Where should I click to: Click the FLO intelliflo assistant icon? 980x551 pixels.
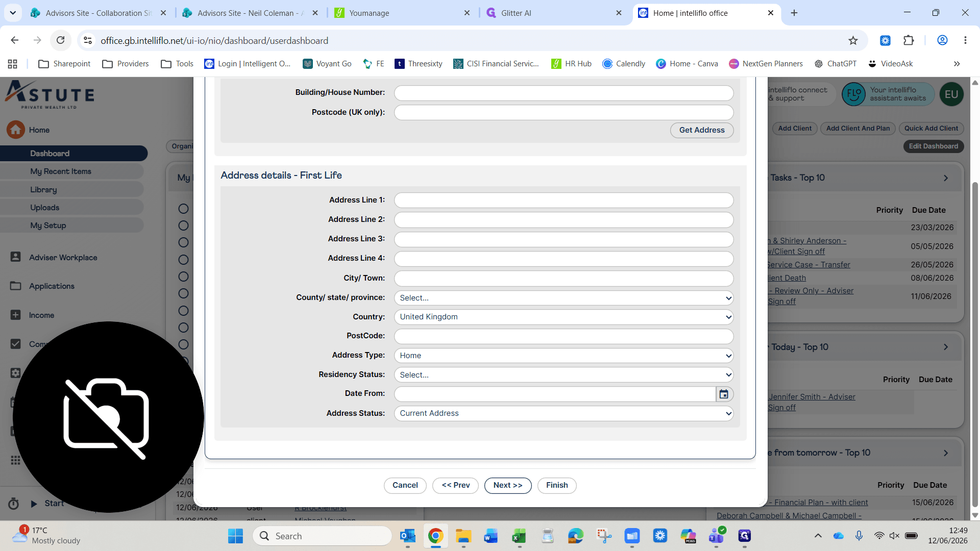853,94
